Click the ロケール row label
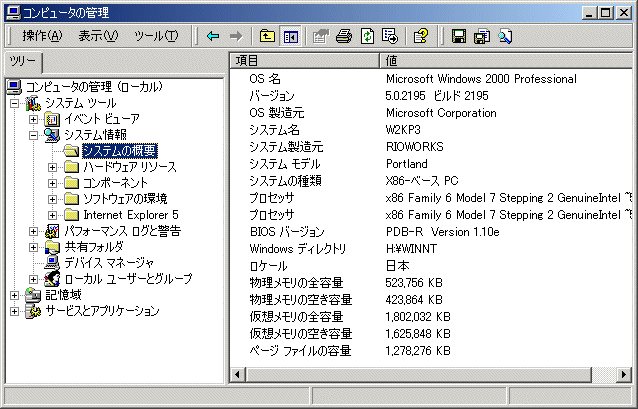 268,266
